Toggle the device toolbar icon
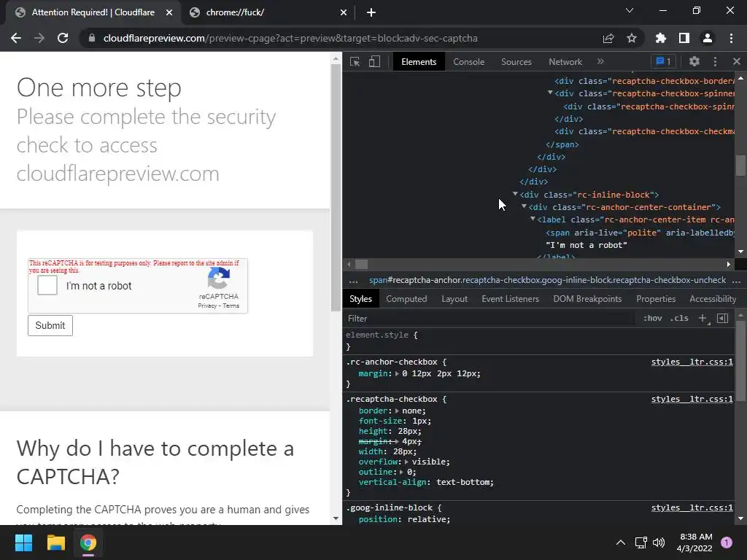 [374, 62]
